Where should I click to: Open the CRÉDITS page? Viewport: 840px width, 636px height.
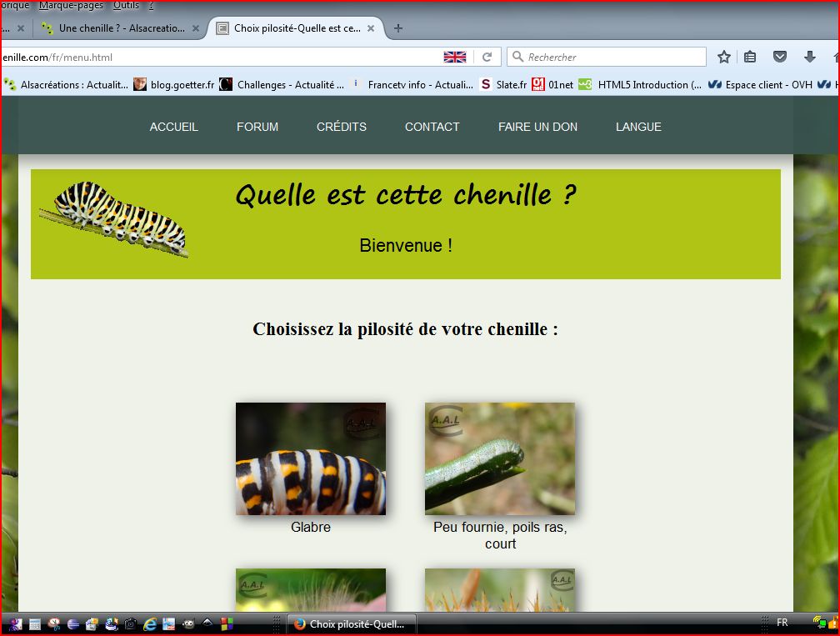click(342, 127)
